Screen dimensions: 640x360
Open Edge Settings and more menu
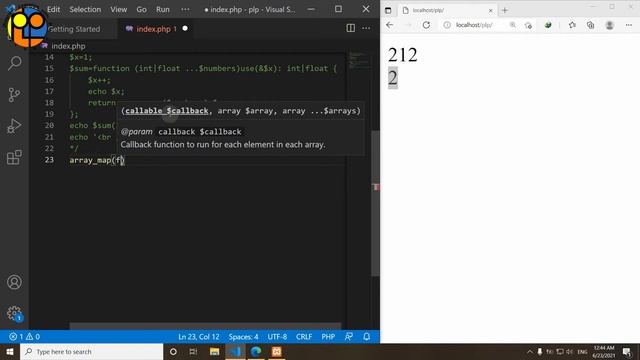pyautogui.click(x=629, y=25)
